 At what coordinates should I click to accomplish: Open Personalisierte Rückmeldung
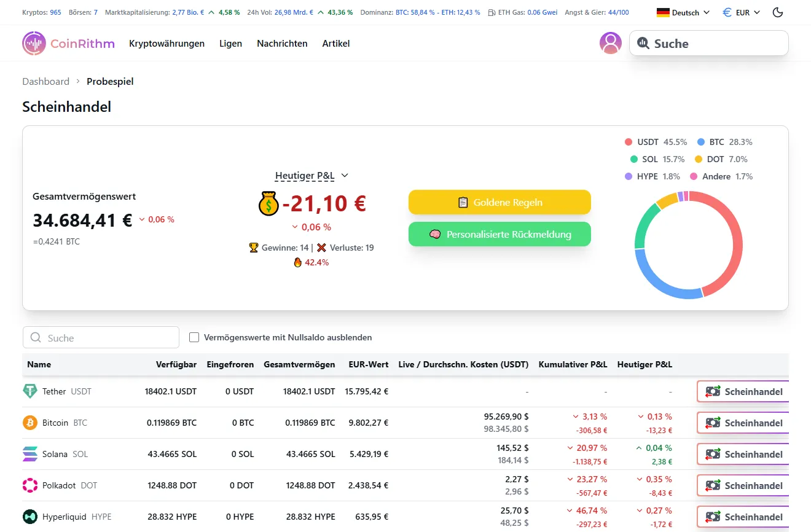pos(499,234)
